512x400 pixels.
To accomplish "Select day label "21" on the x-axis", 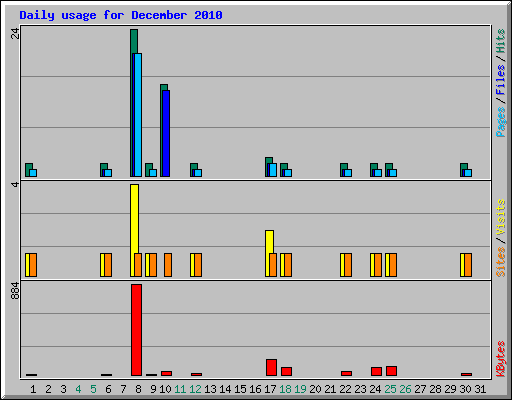I will click(330, 389).
